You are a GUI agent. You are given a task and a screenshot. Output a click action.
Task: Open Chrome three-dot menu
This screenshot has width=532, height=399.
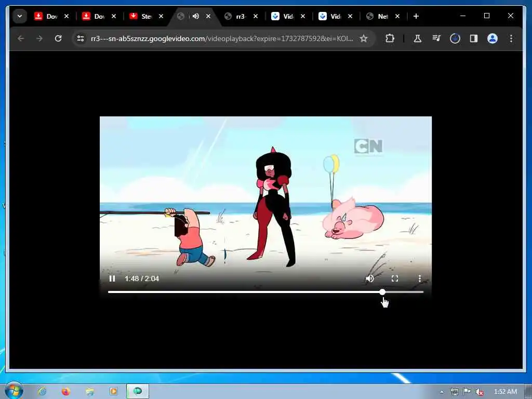[511, 38]
